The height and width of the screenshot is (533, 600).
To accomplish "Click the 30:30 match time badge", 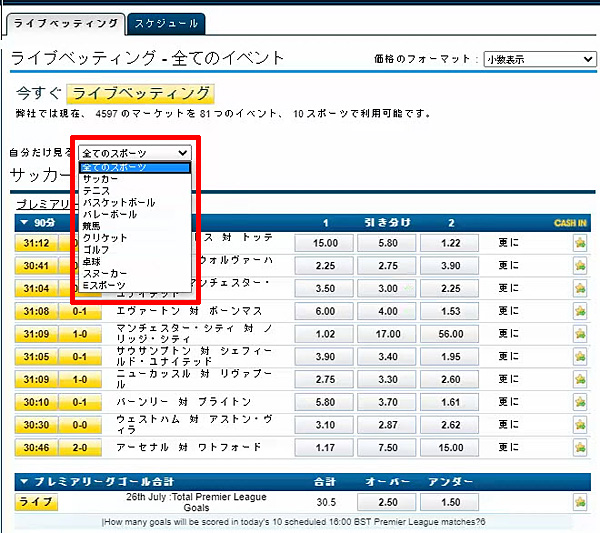I will click(36, 425).
